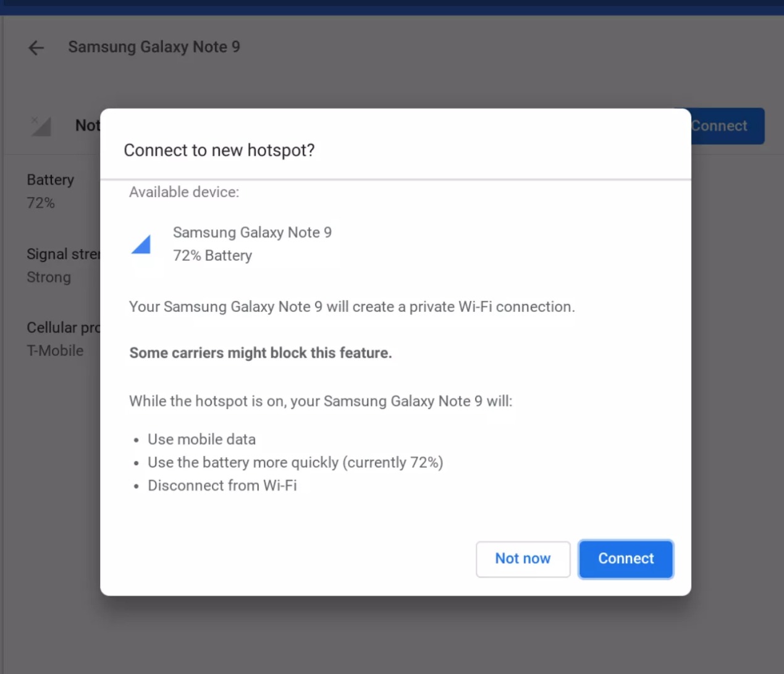Click the 'Use mobile data' bullet

201,439
